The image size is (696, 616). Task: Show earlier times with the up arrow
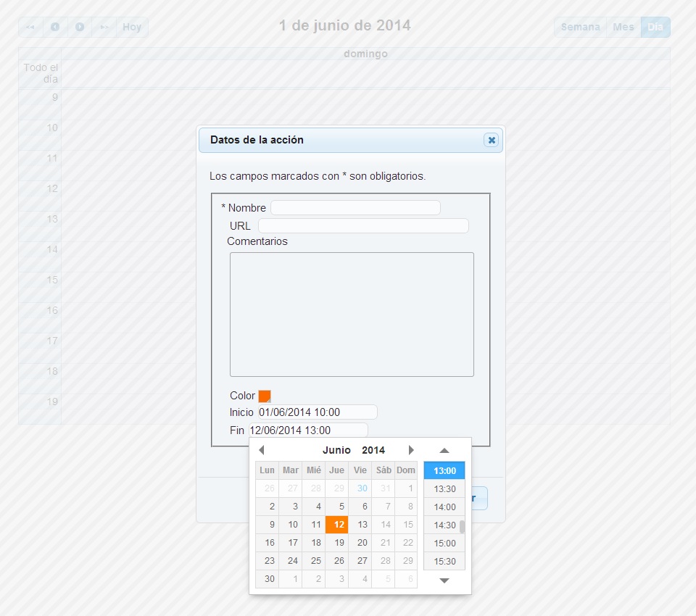click(444, 451)
